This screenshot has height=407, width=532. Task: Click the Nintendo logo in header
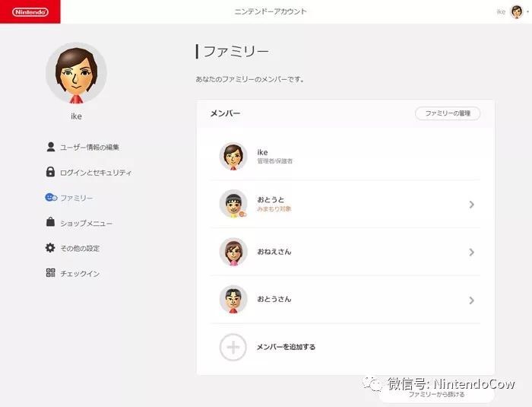click(x=30, y=12)
